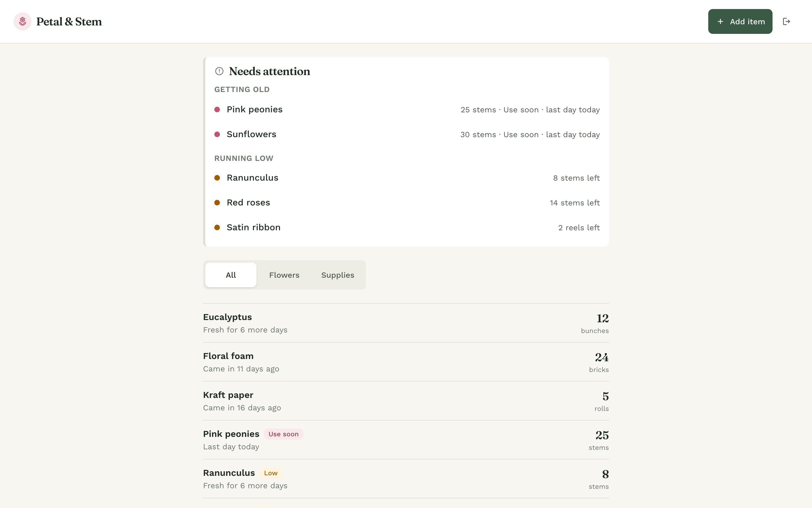
Task: Click the 'Last day today' subtitle
Action: (231, 447)
